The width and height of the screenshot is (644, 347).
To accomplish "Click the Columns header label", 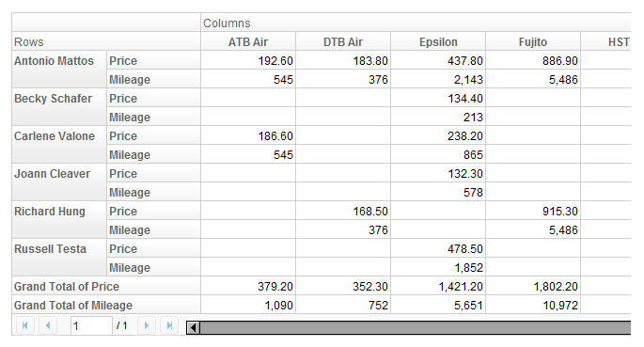I will click(x=227, y=23).
